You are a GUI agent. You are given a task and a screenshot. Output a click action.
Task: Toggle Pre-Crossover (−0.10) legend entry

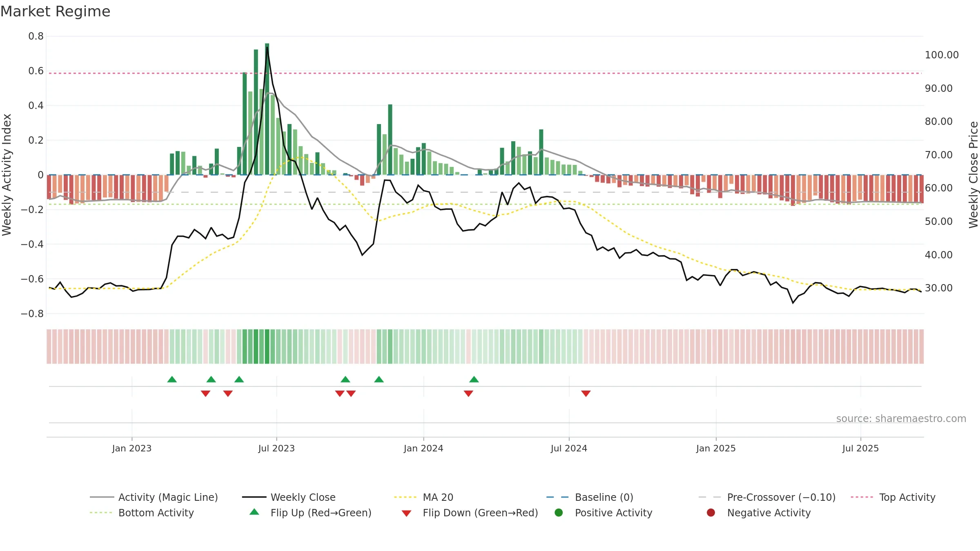pyautogui.click(x=767, y=497)
